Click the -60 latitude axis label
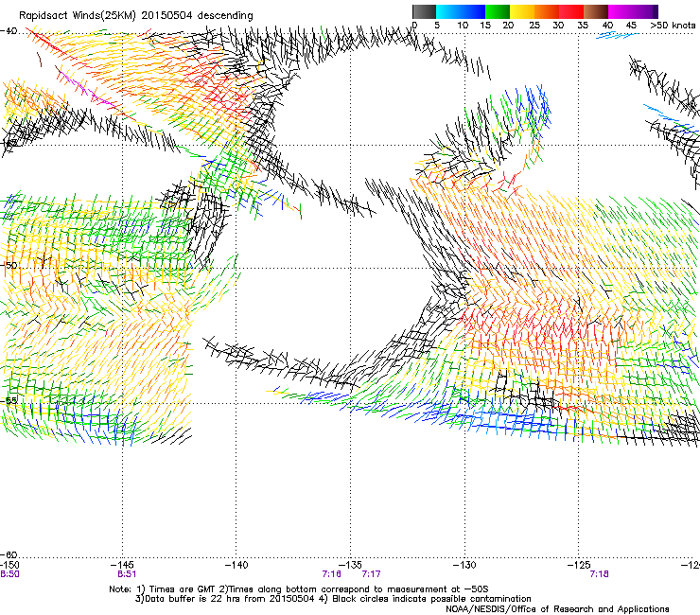This screenshot has width=700, height=615. tap(9, 554)
